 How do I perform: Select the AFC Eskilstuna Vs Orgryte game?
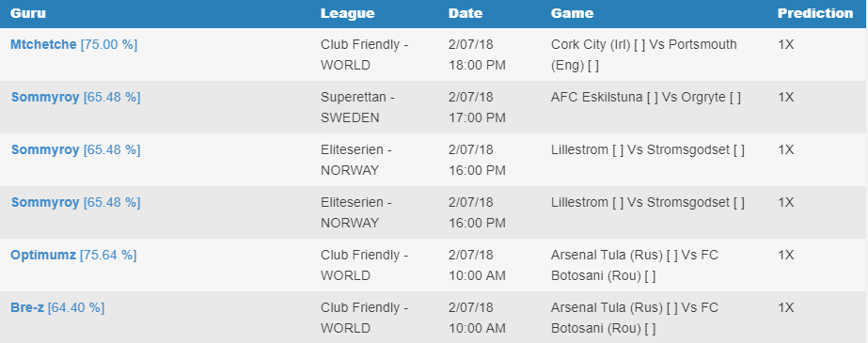[646, 98]
